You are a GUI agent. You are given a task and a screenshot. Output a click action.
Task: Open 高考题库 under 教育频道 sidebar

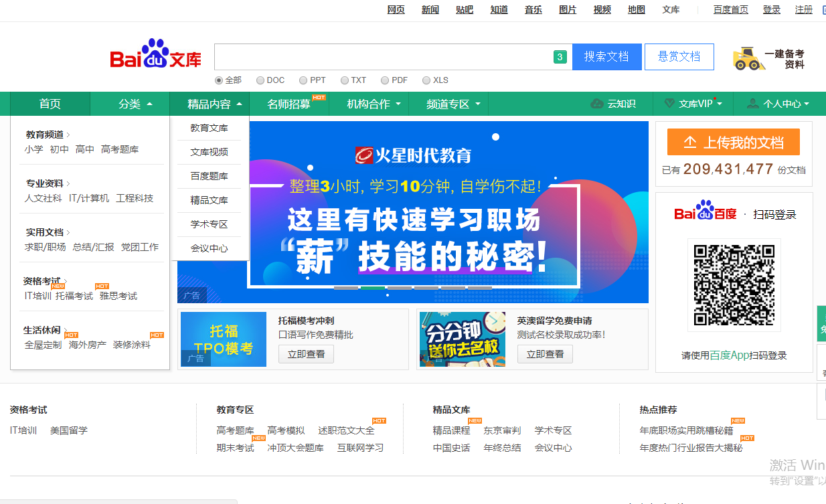(x=120, y=149)
